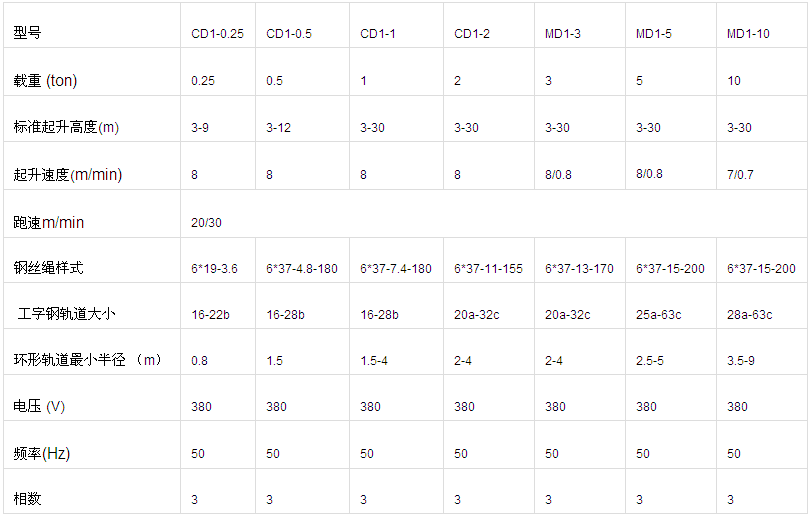Viewport: 811px width, 517px height.
Task: Click the 3-12 standard lifting height cell
Action: coord(279,128)
